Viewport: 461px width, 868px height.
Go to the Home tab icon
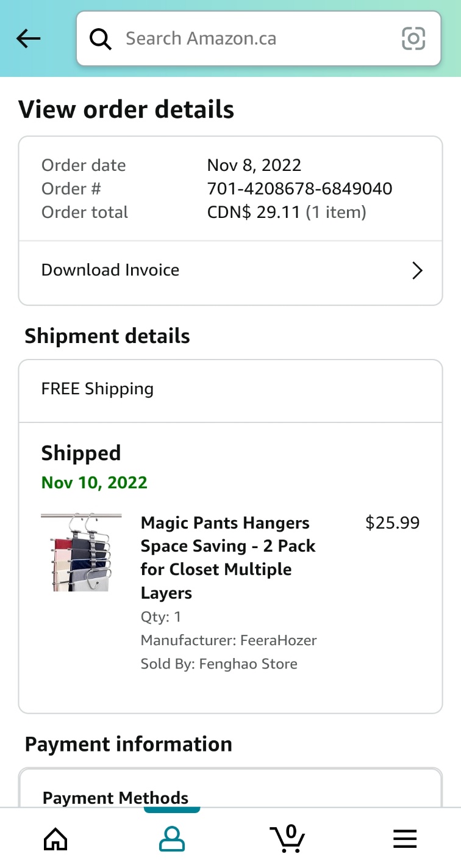point(55,839)
